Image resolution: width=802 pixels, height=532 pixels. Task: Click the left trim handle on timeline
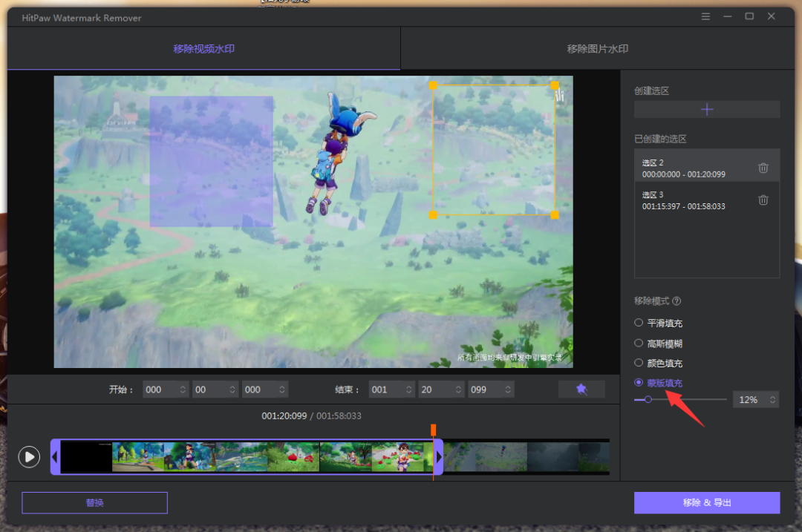(55, 457)
